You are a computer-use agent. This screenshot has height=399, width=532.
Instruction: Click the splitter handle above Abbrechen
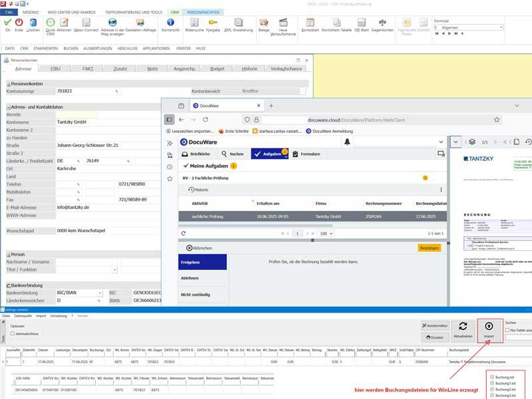313,240
